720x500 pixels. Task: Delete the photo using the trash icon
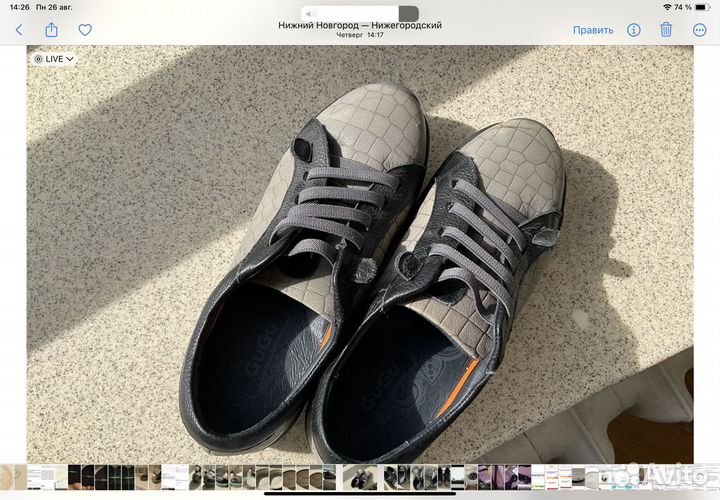click(x=666, y=30)
